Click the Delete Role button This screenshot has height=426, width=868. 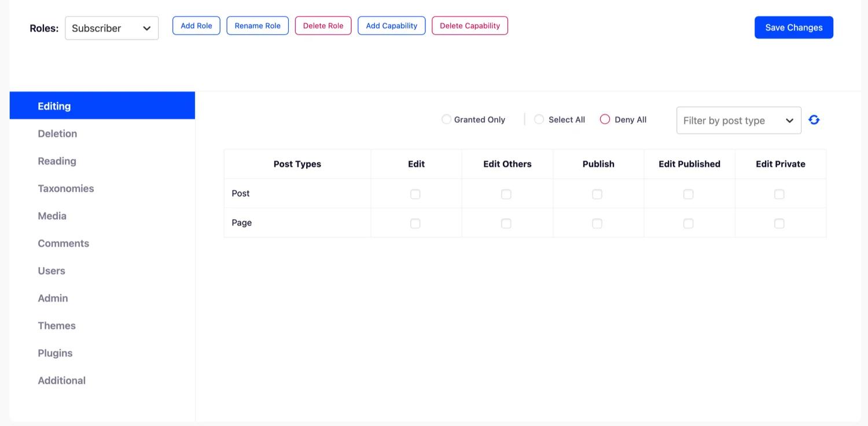pos(323,25)
